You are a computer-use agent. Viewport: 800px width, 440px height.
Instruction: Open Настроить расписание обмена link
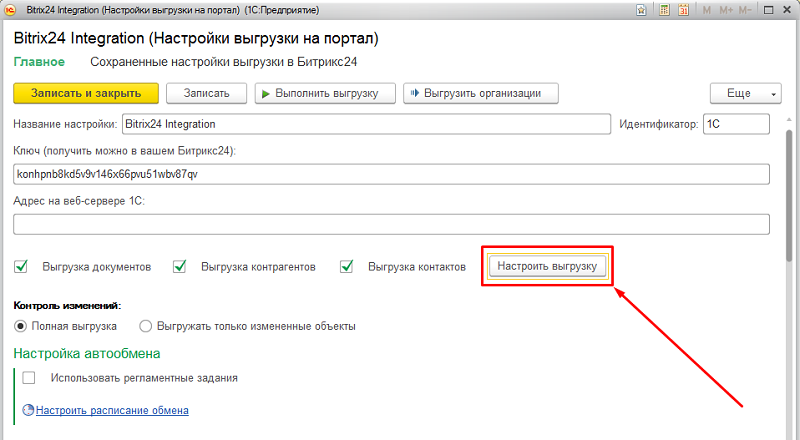point(112,410)
